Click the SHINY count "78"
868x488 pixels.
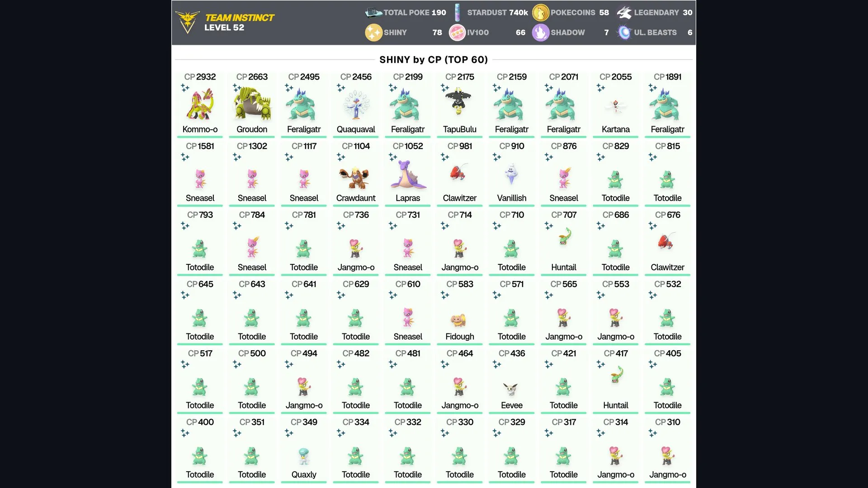[437, 33]
